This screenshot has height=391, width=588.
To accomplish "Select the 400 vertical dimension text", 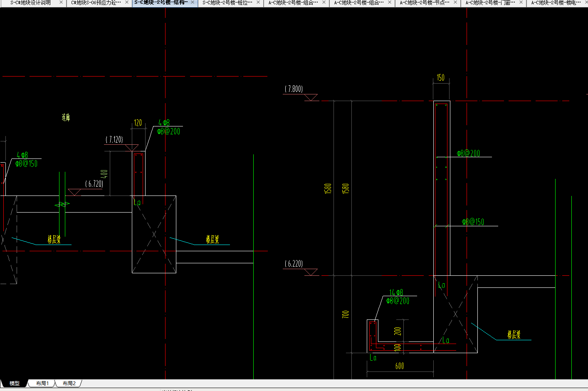I will pos(104,173).
